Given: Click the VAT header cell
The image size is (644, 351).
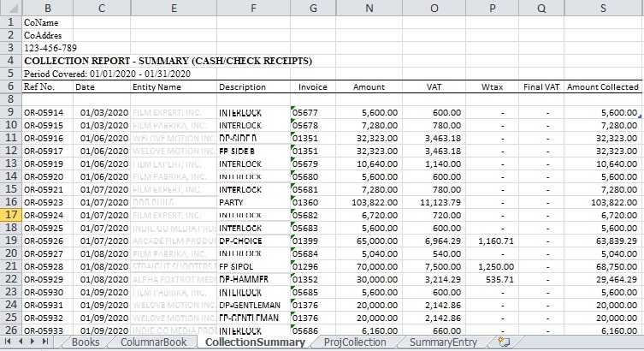Looking at the screenshot, I should (434, 86).
